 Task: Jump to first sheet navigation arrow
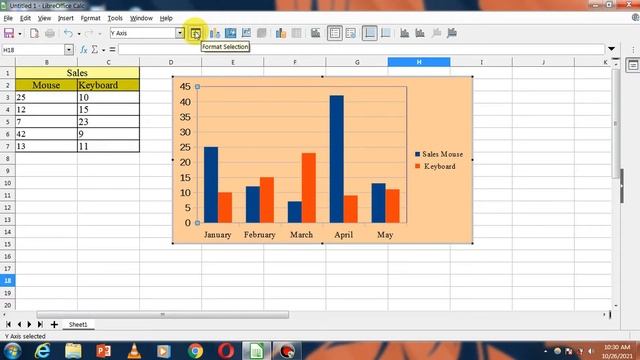pyautogui.click(x=8, y=324)
